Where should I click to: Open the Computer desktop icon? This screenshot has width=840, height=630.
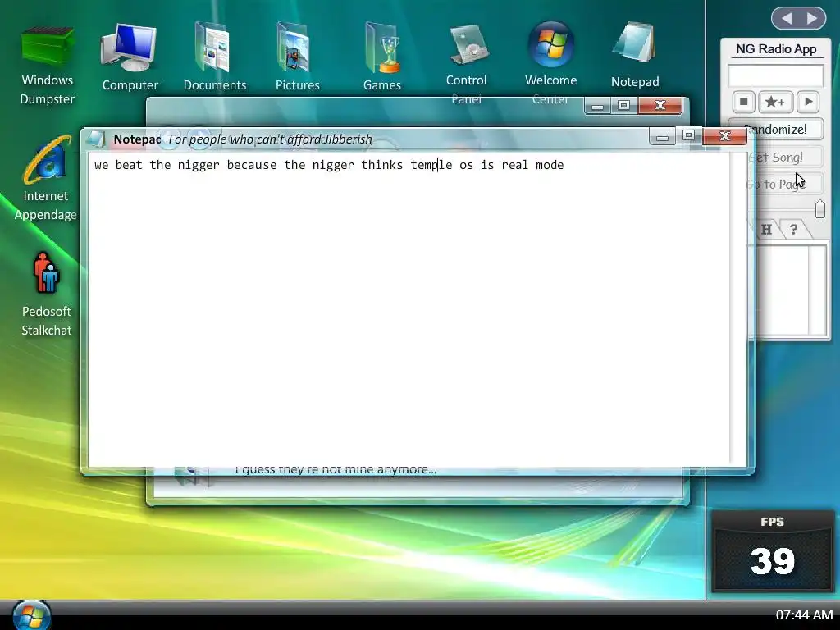pyautogui.click(x=130, y=58)
